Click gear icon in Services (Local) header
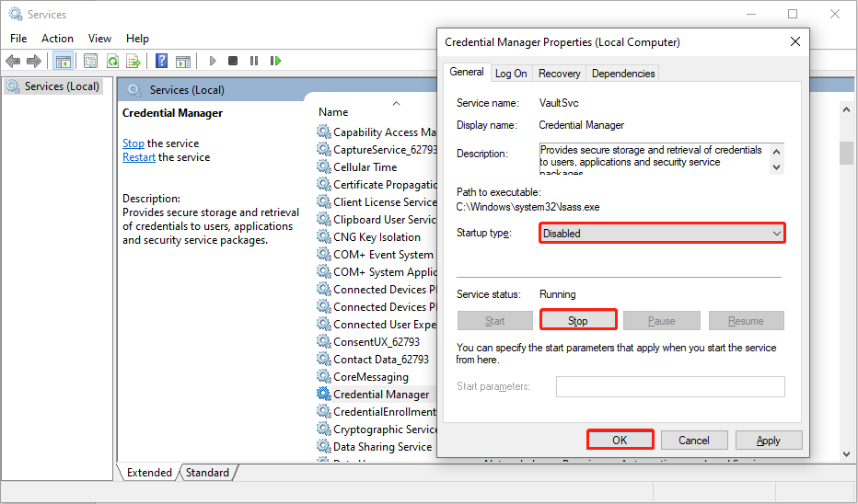 click(x=134, y=89)
